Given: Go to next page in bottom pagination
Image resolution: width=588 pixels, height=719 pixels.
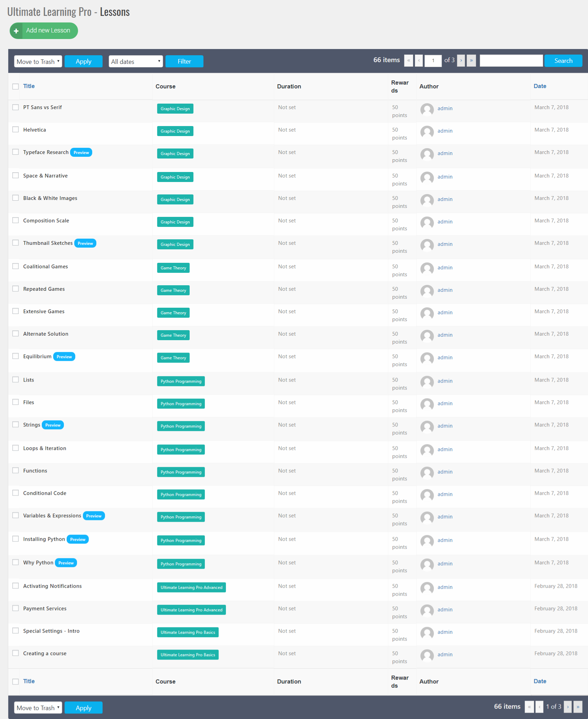Looking at the screenshot, I should (x=568, y=707).
